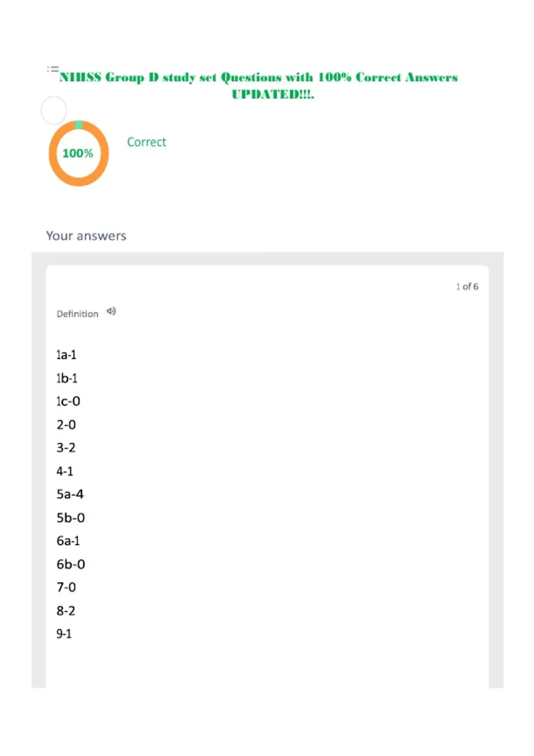
Task: Click the empty circle avatar icon
Action: (x=54, y=110)
